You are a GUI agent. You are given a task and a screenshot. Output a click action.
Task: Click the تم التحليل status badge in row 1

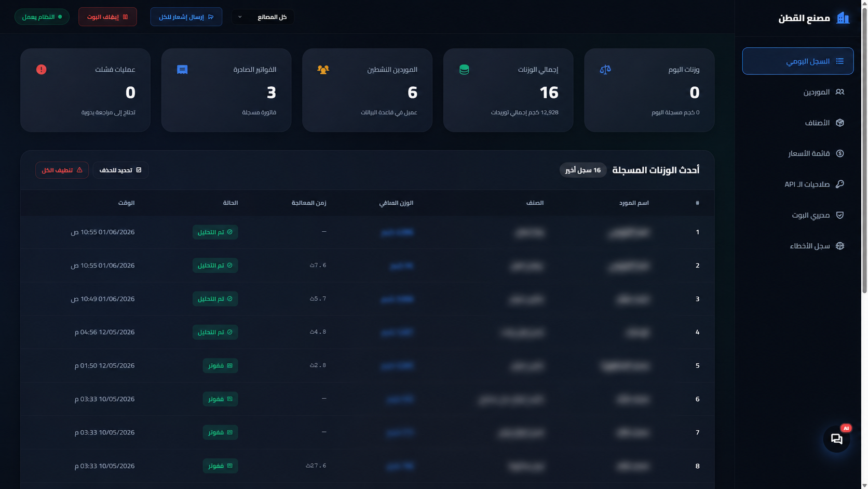(215, 232)
